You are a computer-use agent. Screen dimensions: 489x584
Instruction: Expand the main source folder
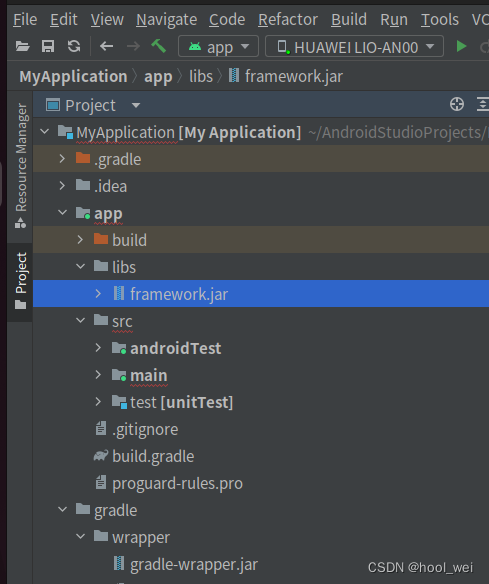98,374
